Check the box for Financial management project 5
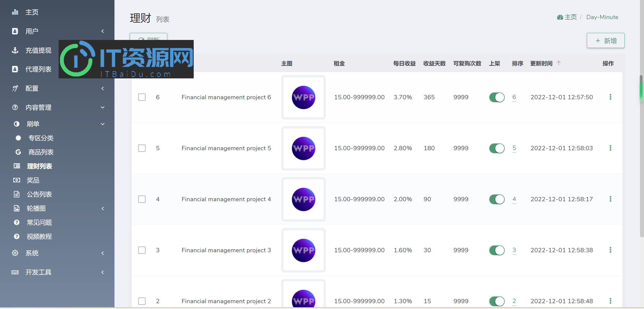Viewport: 644px width, 309px height. tap(142, 148)
